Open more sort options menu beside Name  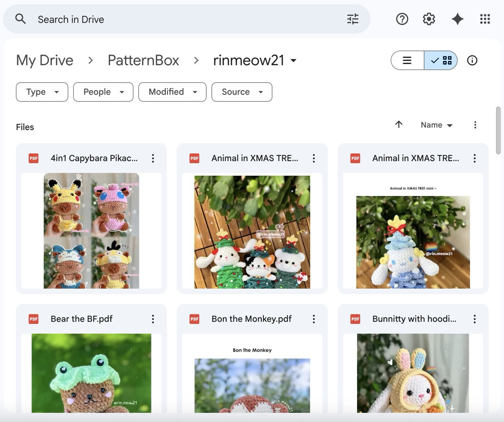click(x=475, y=125)
